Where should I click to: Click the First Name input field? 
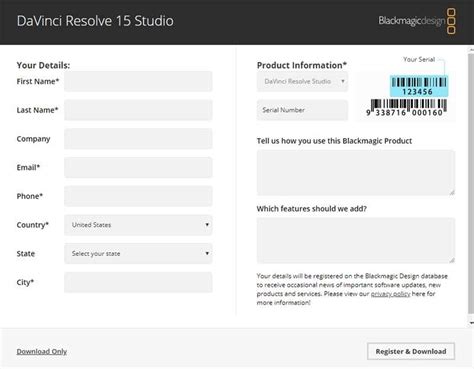[x=138, y=81]
